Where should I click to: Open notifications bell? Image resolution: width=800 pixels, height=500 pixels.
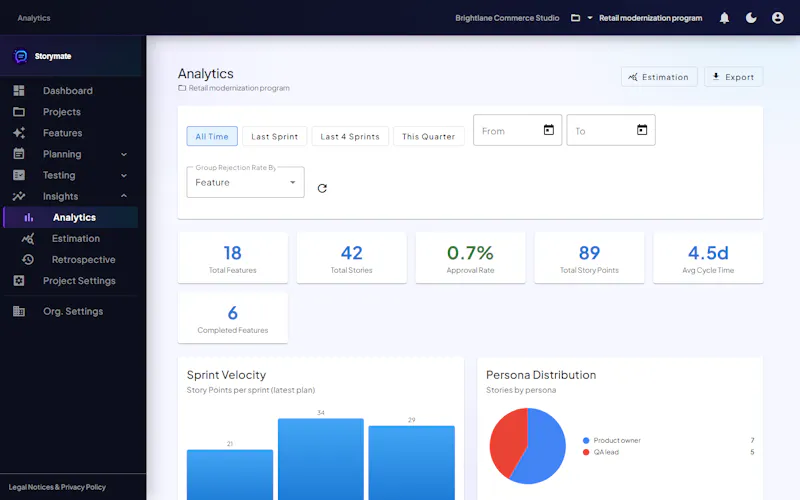pyautogui.click(x=724, y=18)
